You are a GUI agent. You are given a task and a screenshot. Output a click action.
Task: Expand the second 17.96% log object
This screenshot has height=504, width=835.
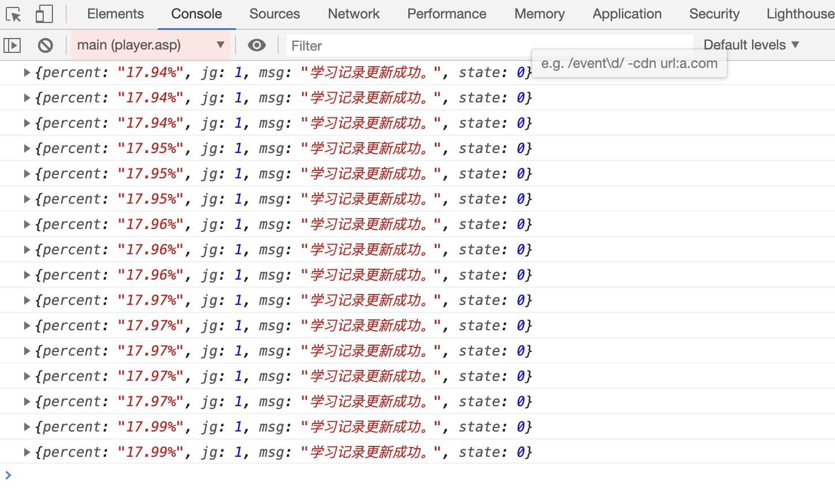coord(26,250)
